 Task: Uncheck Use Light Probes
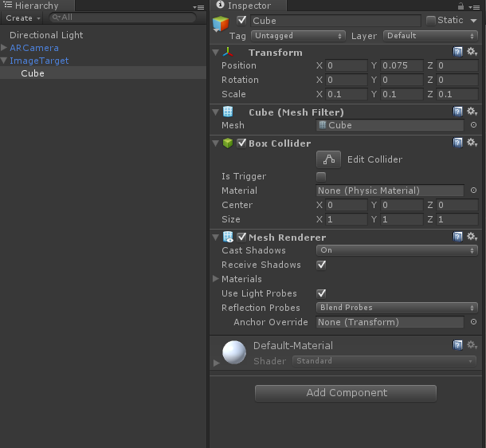[321, 293]
